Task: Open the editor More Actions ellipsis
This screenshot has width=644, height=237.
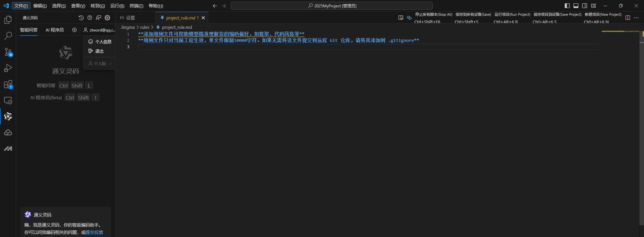Action: (x=636, y=18)
